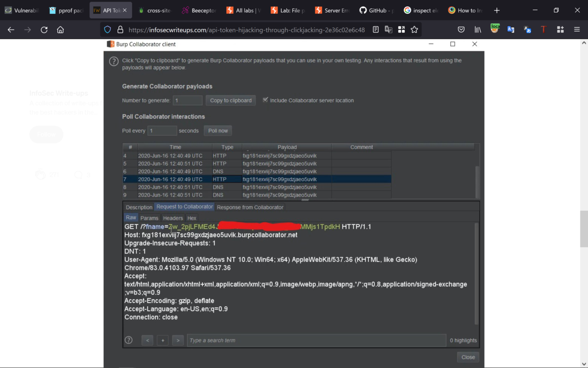Select interaction row 6 DNS

click(257, 171)
